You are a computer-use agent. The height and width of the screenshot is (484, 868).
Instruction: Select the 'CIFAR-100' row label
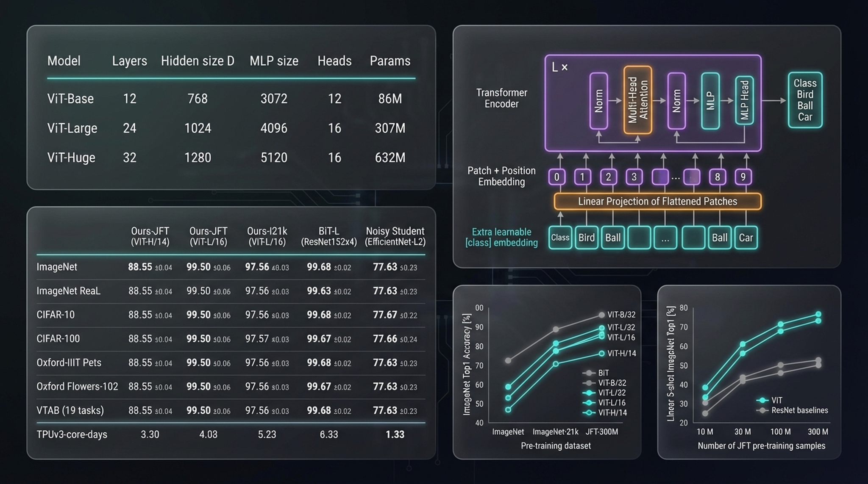58,339
